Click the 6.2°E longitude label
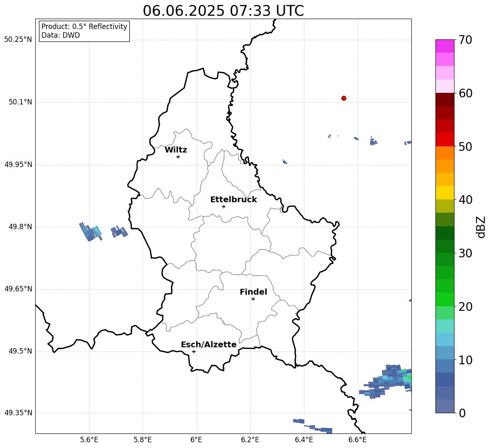Image resolution: width=491 pixels, height=448 pixels. pos(250,440)
